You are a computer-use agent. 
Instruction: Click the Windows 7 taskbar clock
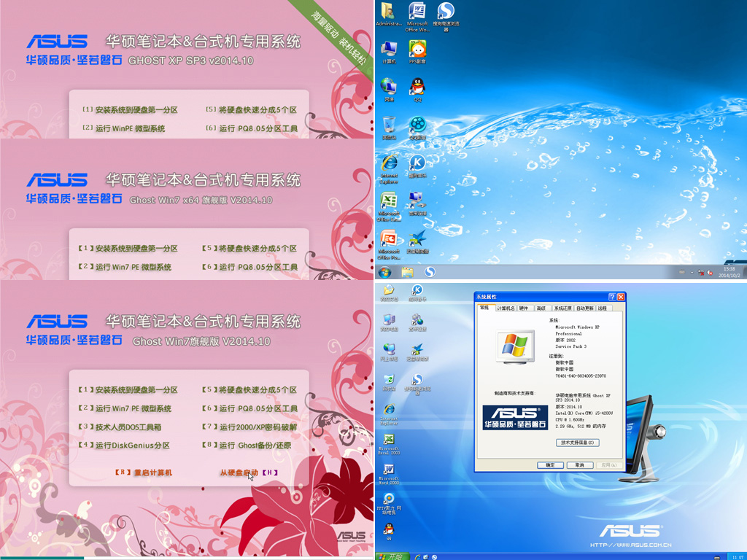[729, 272]
